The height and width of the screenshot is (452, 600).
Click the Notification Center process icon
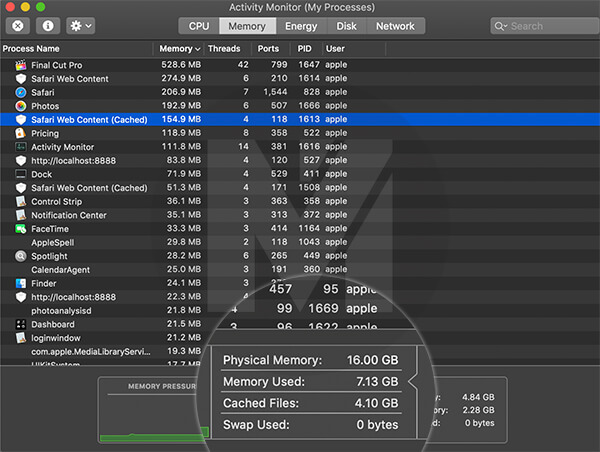click(21, 215)
